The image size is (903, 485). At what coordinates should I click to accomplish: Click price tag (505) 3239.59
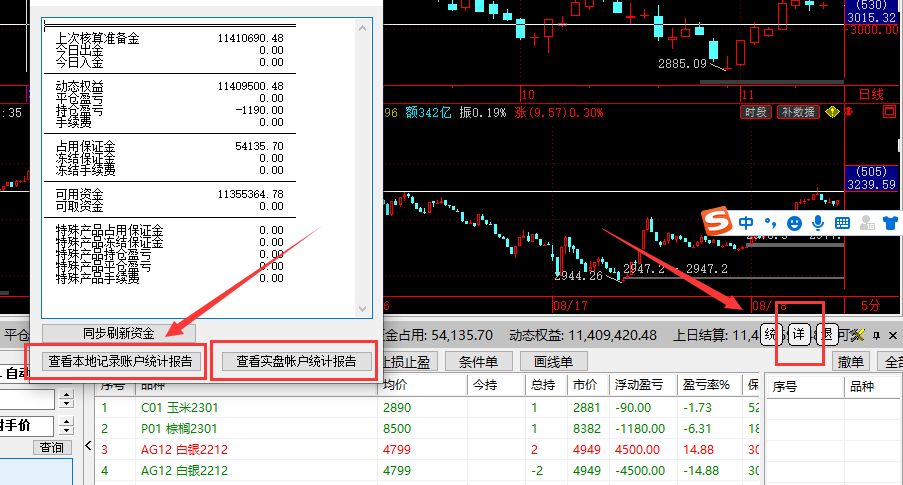[871, 179]
